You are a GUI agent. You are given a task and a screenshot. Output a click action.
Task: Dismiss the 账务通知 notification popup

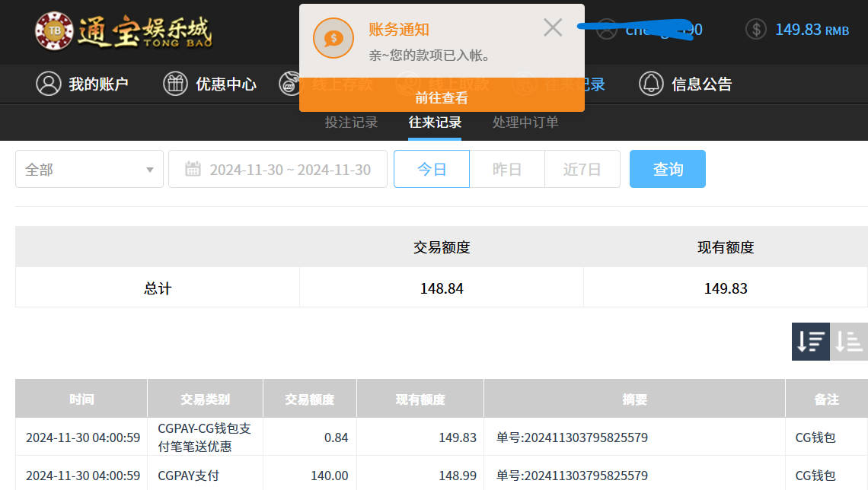(553, 27)
